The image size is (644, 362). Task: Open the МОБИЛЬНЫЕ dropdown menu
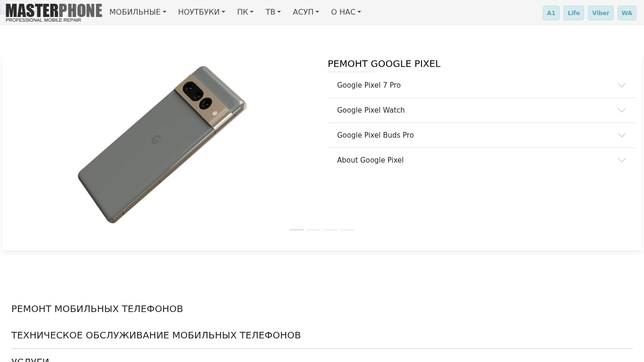click(138, 12)
